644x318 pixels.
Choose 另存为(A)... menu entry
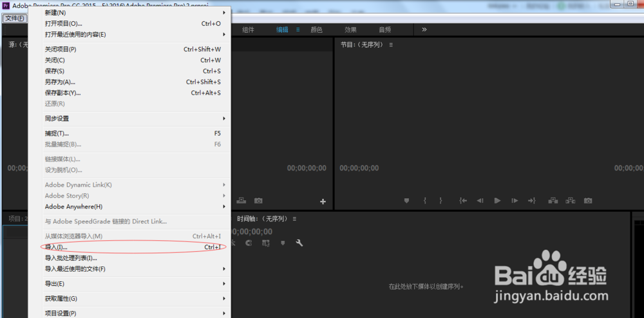pos(130,82)
